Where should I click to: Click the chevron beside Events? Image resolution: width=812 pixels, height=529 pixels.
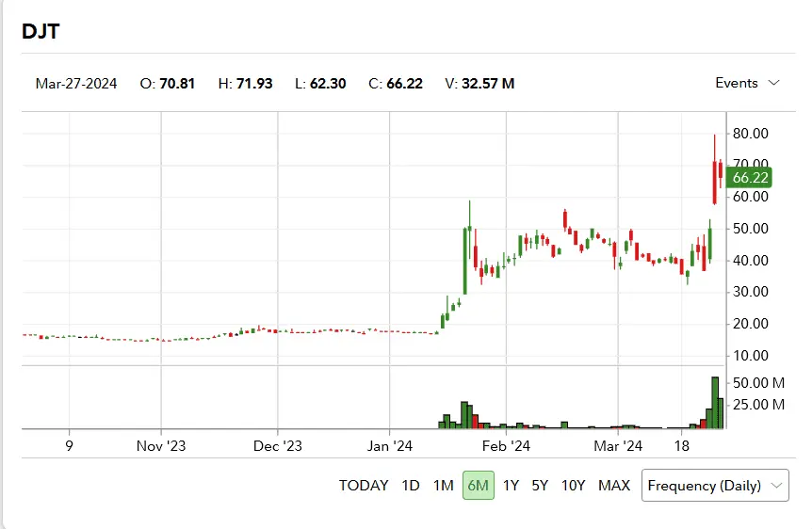(x=773, y=83)
